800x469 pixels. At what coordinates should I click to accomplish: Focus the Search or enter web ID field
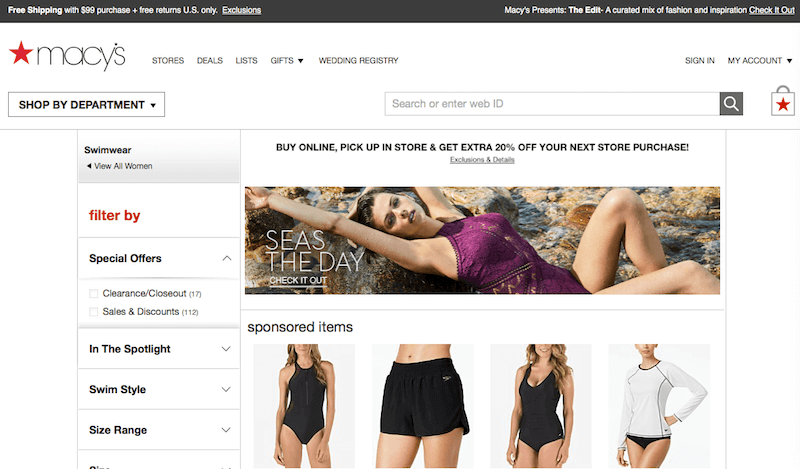[x=552, y=104]
